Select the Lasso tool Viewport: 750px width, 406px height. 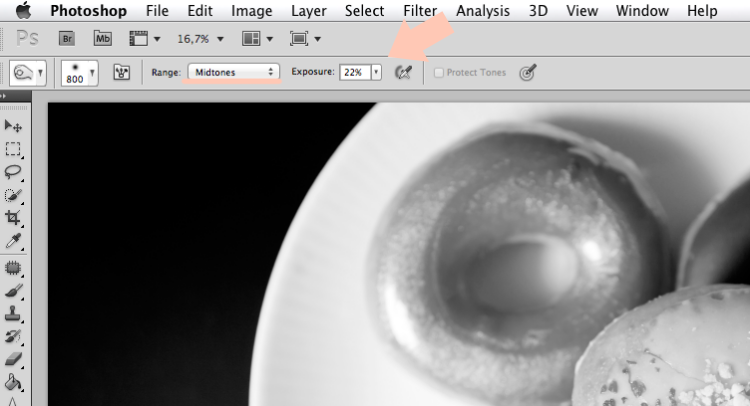(13, 172)
